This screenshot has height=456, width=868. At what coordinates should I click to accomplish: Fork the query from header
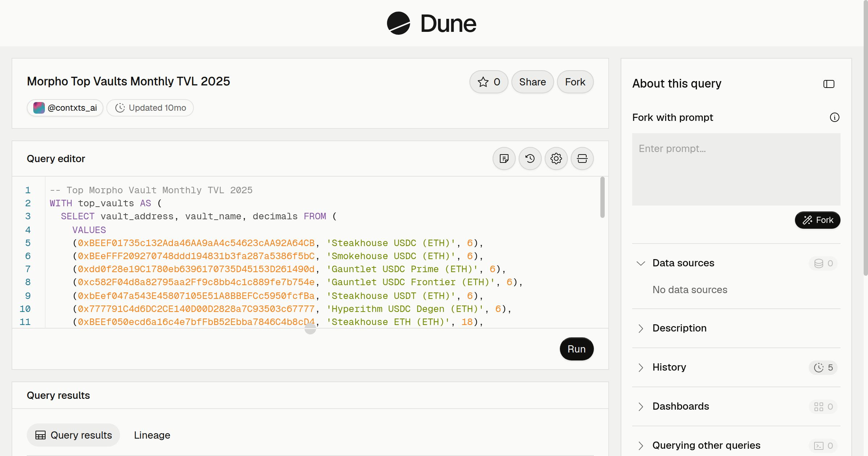(575, 82)
